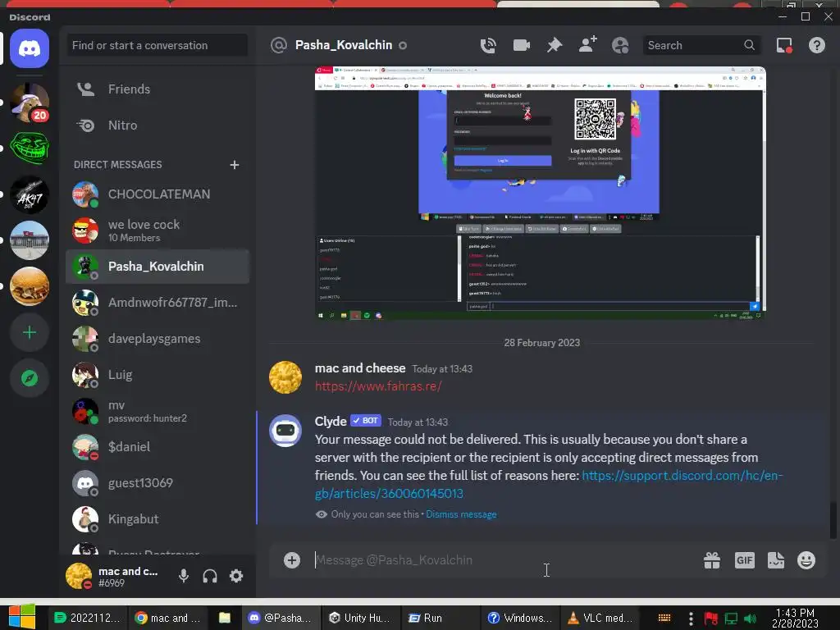The width and height of the screenshot is (840, 630).
Task: Open $daniel direct message
Action: click(157, 447)
